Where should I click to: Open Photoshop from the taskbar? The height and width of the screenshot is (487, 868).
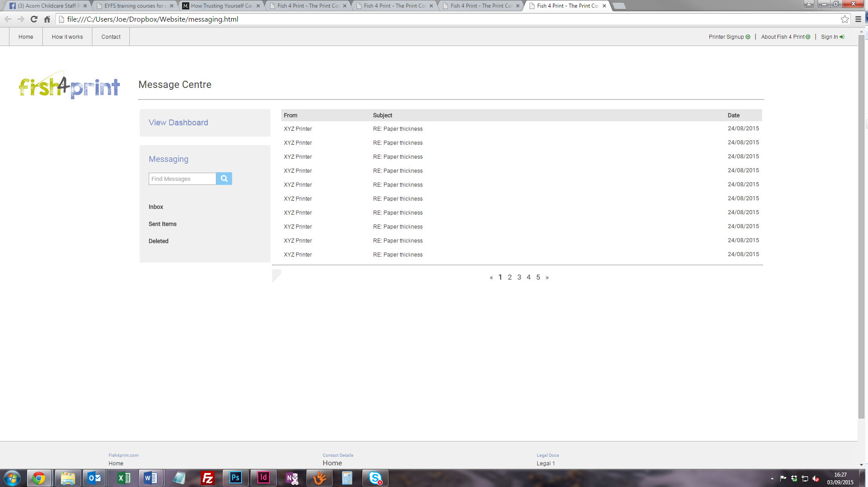pos(235,478)
